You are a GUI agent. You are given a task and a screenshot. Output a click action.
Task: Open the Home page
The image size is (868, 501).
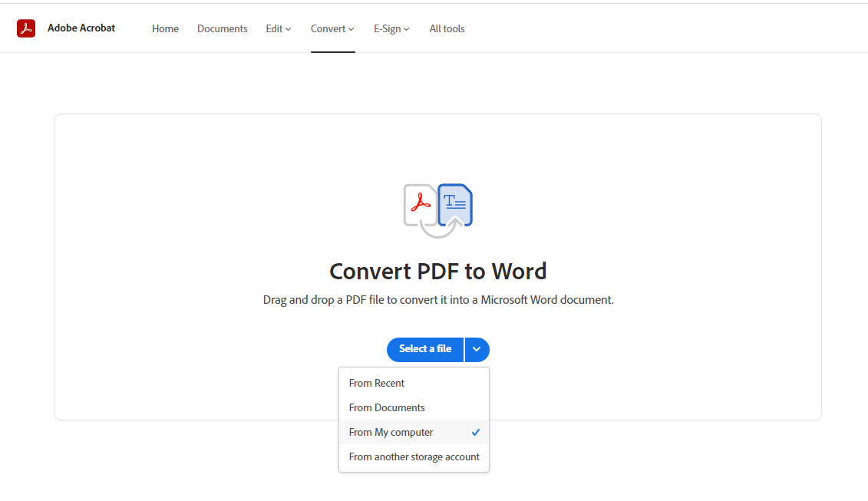[165, 29]
